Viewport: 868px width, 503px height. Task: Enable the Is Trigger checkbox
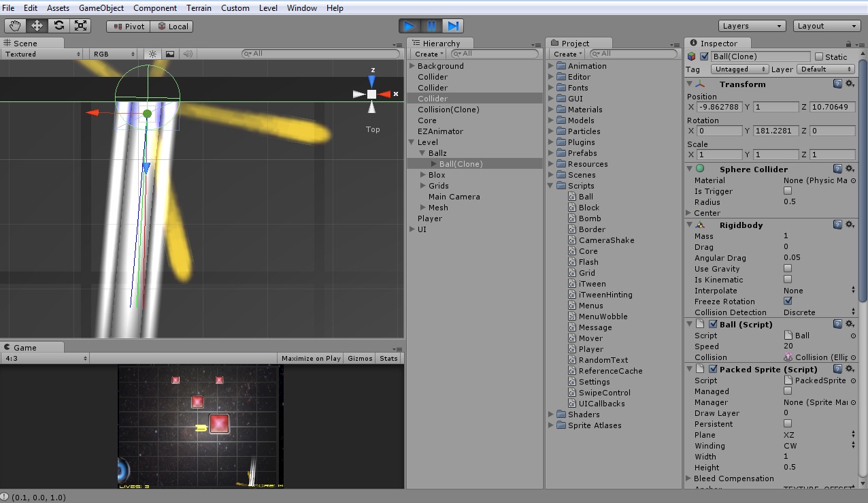coord(787,191)
